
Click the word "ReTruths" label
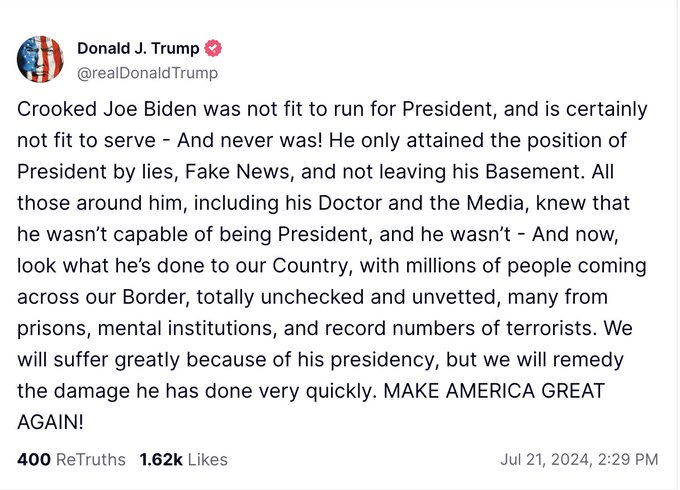pos(90,460)
